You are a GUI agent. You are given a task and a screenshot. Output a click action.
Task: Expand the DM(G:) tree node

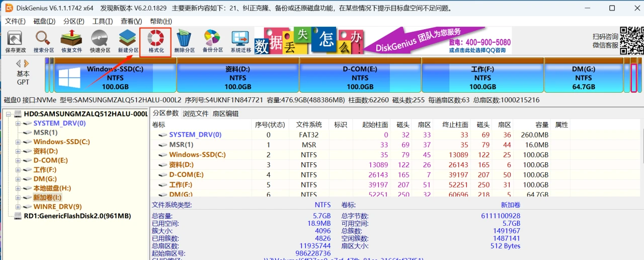tap(18, 179)
